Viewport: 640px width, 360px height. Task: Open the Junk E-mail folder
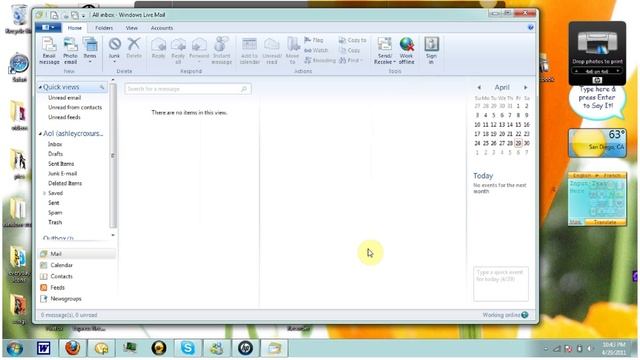click(62, 173)
